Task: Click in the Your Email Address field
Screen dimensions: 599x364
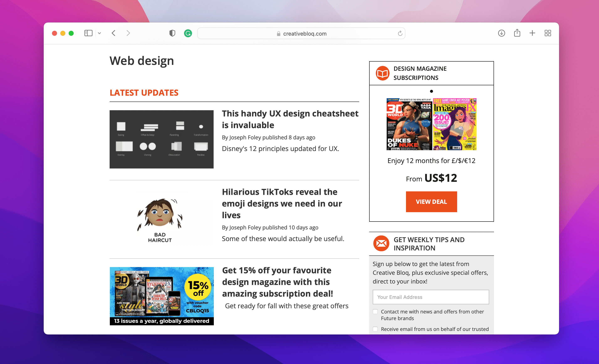Action: (431, 297)
